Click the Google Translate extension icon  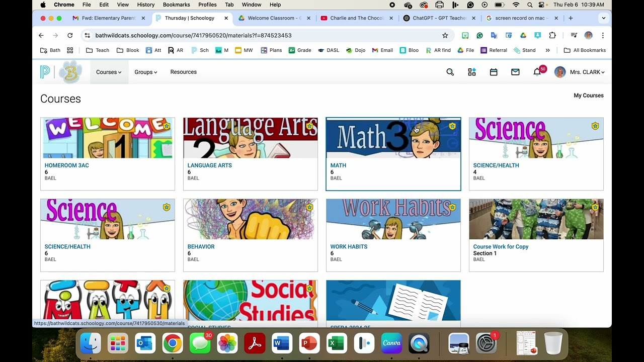[494, 35]
